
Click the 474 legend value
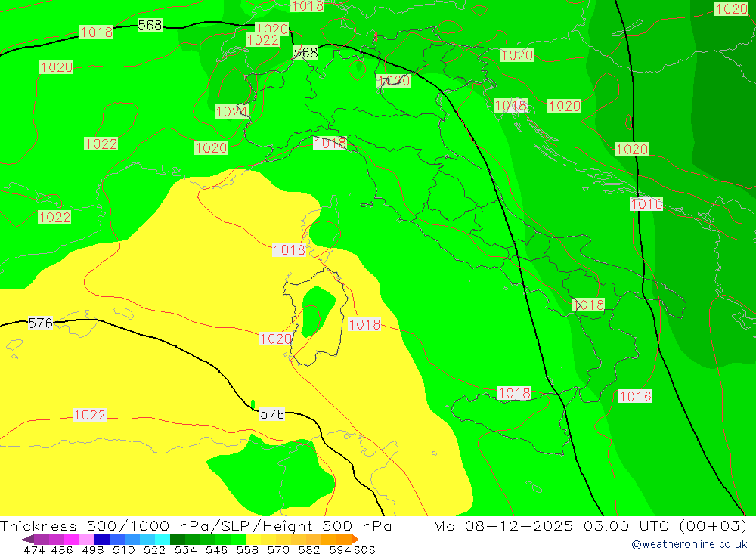click(34, 549)
